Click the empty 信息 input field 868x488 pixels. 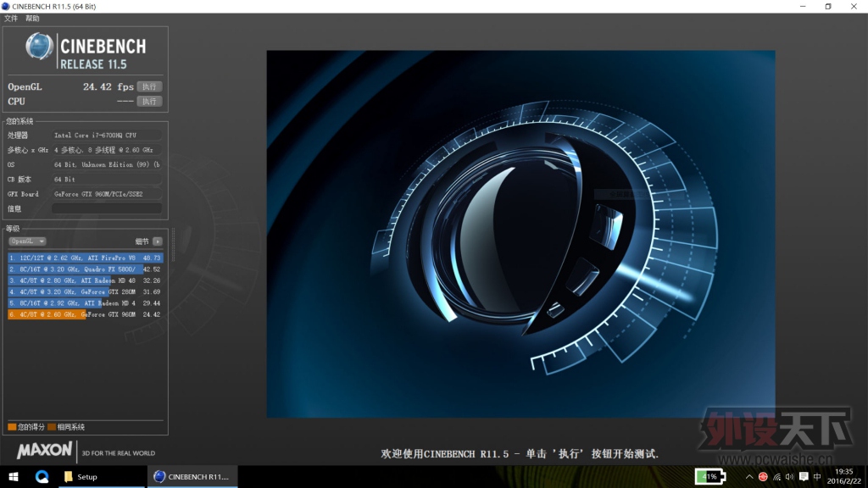(107, 208)
